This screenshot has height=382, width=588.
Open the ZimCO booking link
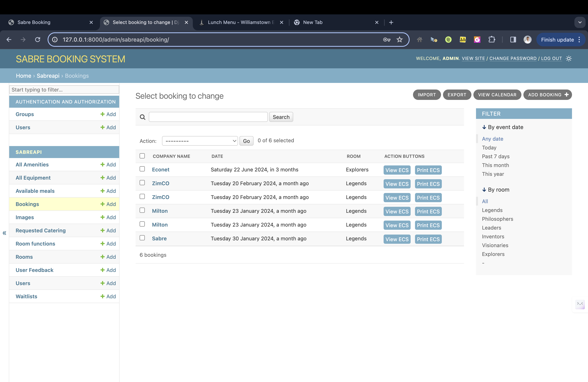point(161,183)
